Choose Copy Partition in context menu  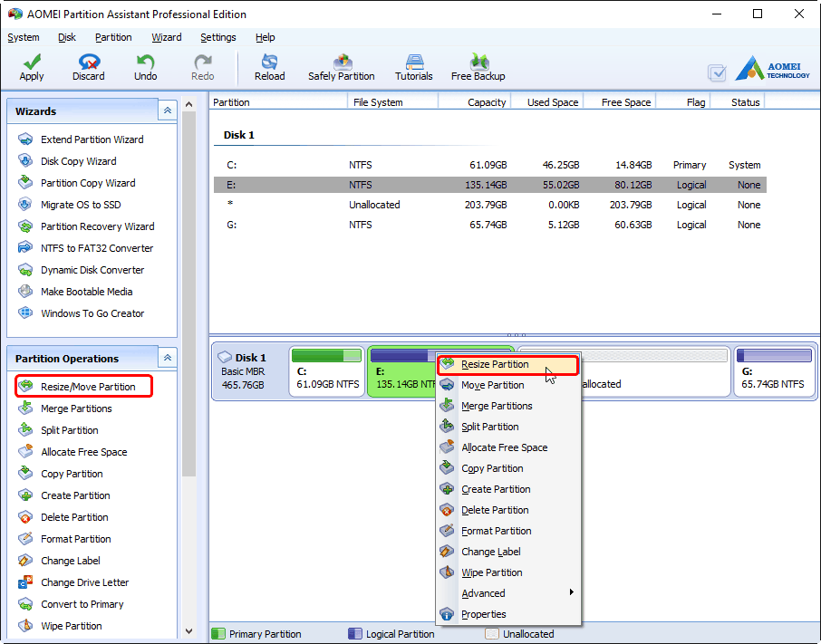508,468
